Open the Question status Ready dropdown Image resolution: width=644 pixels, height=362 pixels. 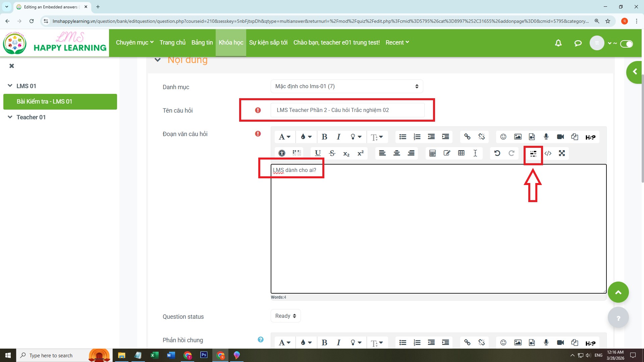point(285,316)
